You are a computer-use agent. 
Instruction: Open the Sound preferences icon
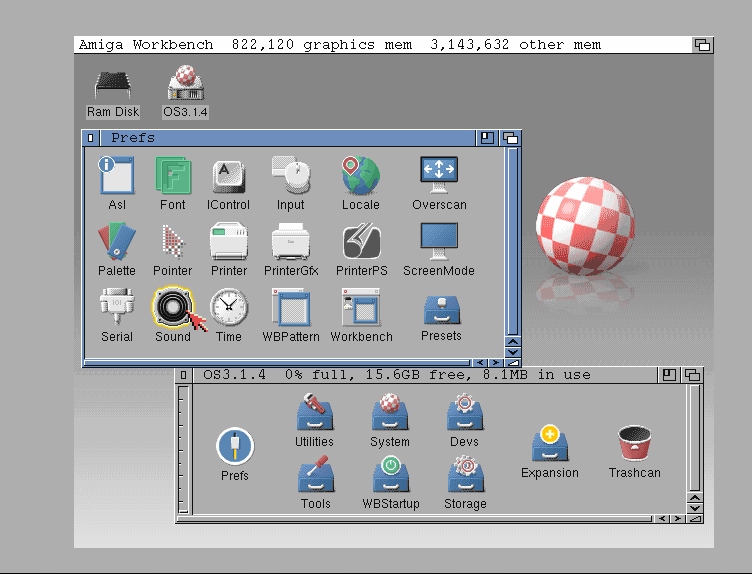click(x=172, y=309)
